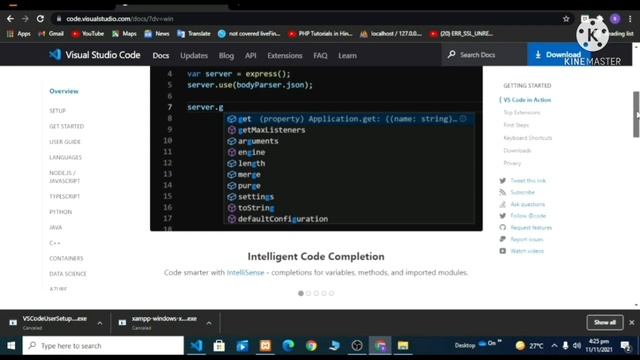This screenshot has height=360, width=640.
Task: Open the Windows Start menu
Action: pos(11,346)
